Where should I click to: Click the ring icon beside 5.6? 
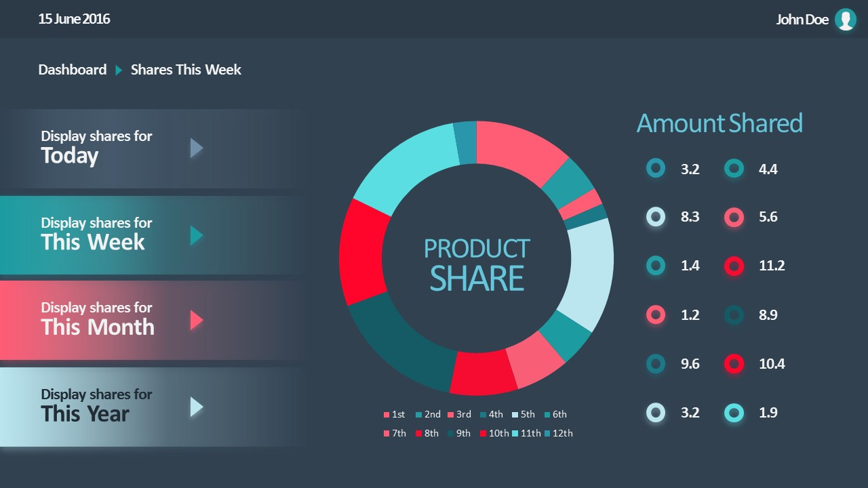click(x=734, y=217)
